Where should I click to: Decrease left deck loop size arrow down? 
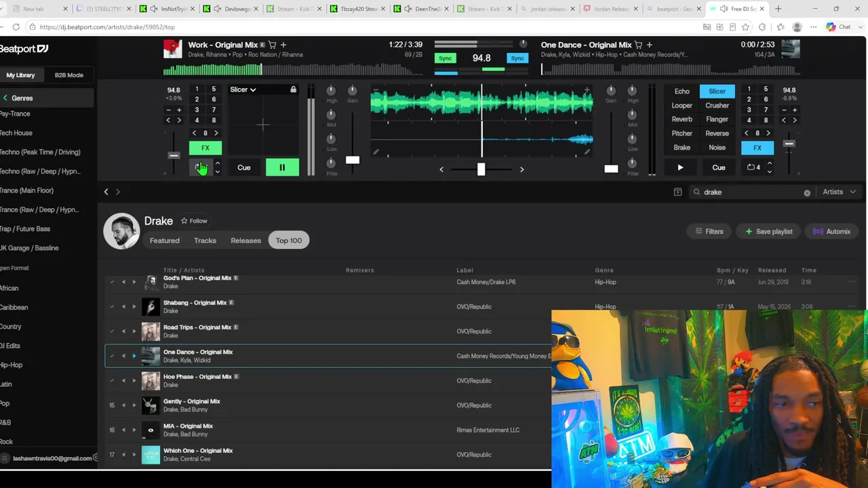(217, 171)
